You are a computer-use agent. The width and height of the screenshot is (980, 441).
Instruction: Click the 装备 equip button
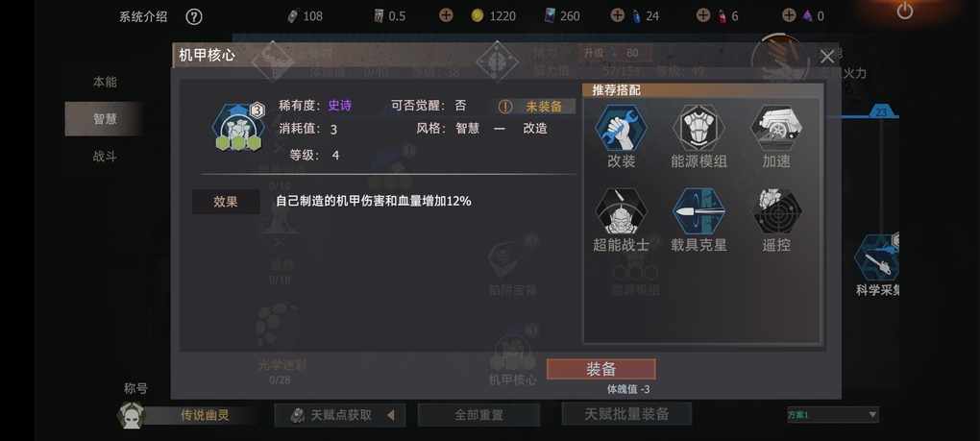601,369
